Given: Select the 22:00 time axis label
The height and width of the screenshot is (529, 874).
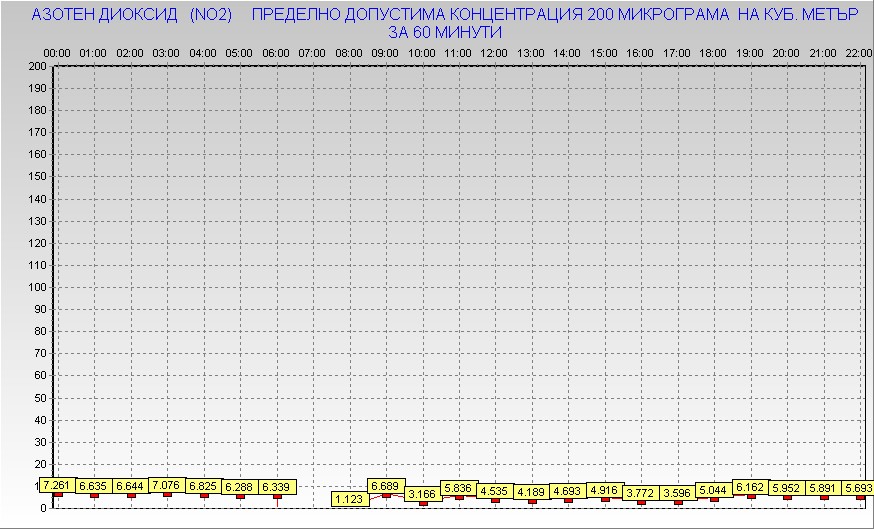Looking at the screenshot, I should [858, 52].
